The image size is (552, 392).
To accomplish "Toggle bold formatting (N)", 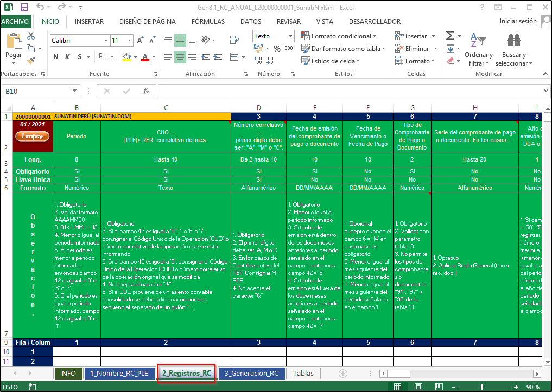I will click(56, 57).
